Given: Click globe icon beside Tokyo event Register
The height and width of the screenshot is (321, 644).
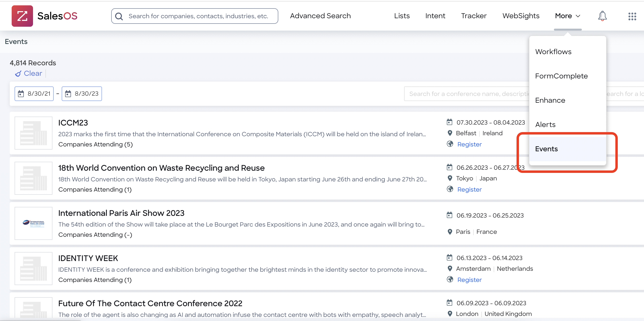Looking at the screenshot, I should click(x=450, y=189).
